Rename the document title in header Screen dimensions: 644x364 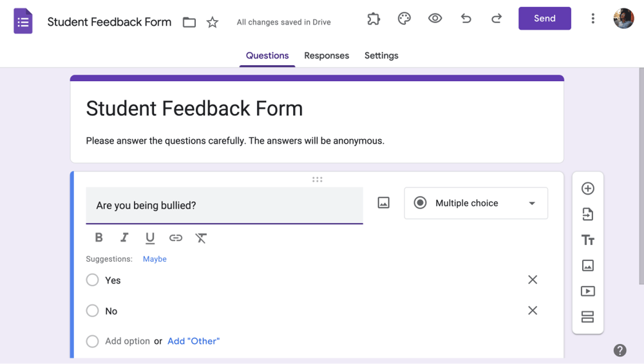pos(109,22)
